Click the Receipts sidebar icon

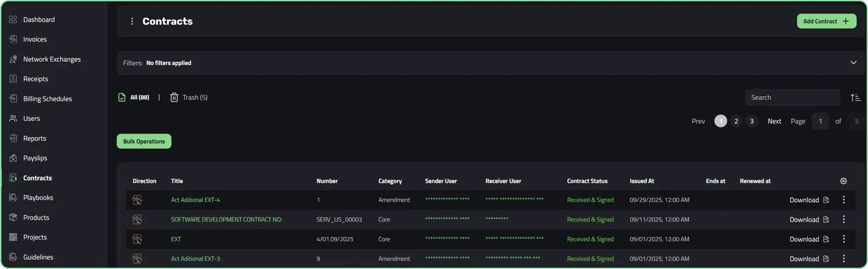tap(13, 79)
